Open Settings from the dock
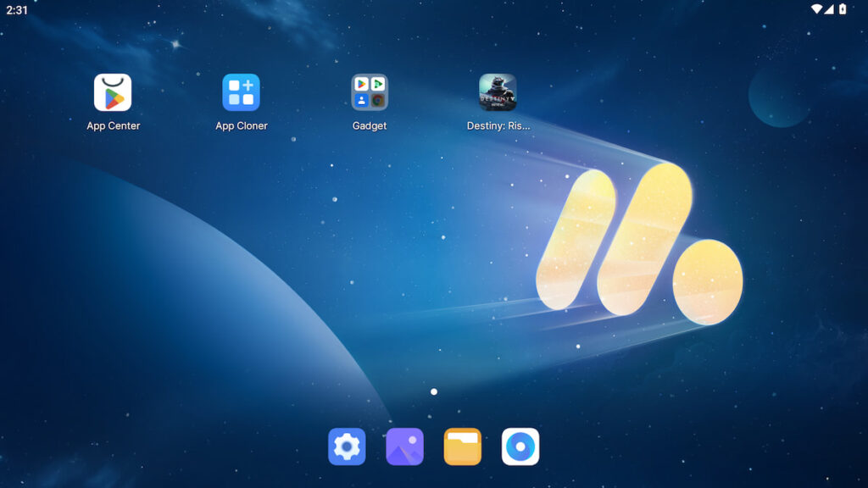Image resolution: width=868 pixels, height=488 pixels. 345,446
